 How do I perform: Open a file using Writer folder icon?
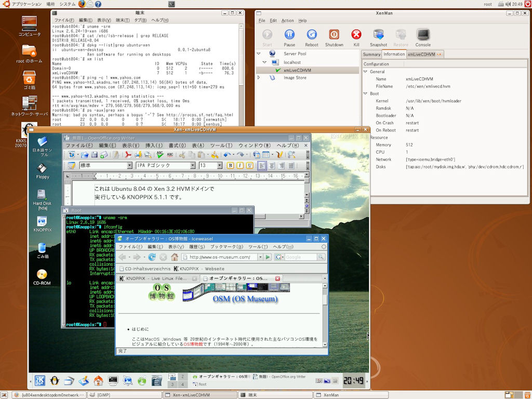85,155
